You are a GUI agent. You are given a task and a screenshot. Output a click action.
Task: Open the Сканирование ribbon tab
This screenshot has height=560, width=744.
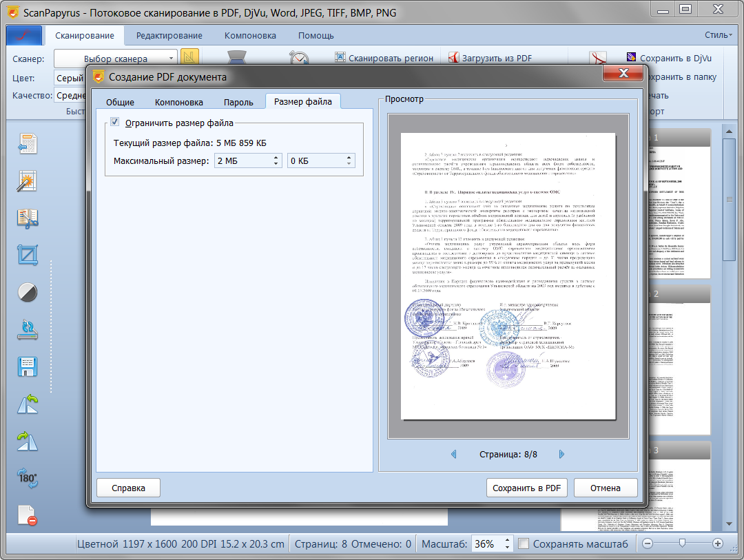(x=85, y=36)
